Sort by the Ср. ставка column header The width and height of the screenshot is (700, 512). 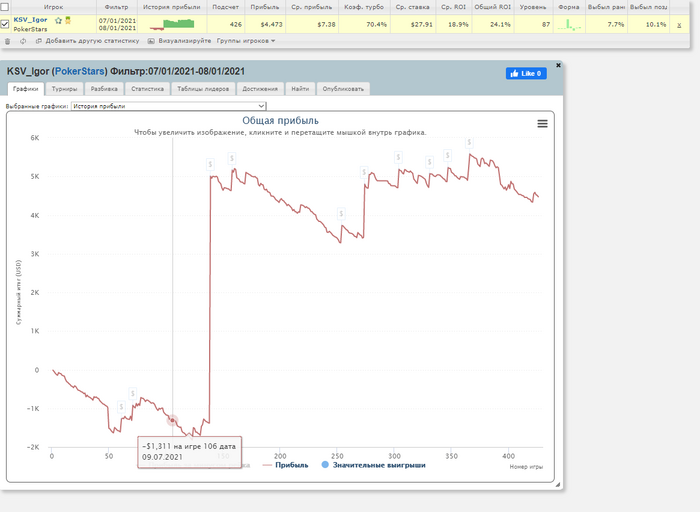(x=412, y=7)
